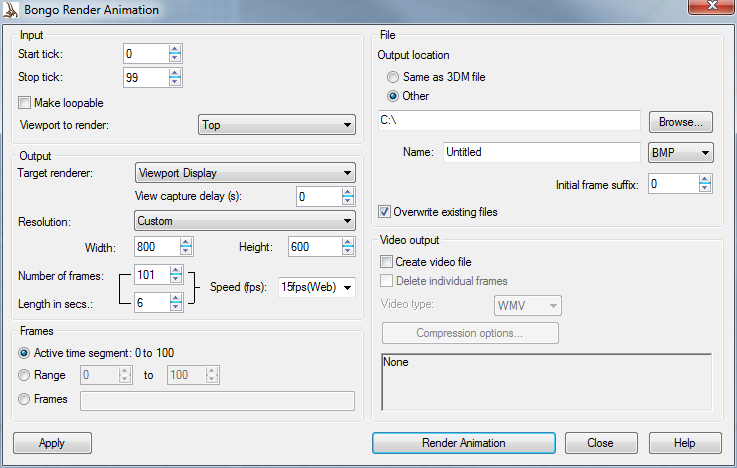Decrease Height with down arrow

tap(348, 251)
